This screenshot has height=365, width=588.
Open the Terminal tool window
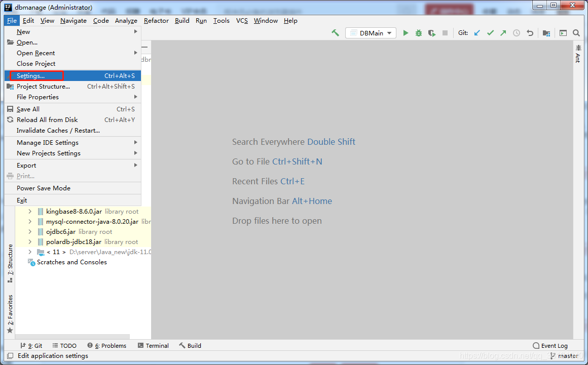coord(154,346)
